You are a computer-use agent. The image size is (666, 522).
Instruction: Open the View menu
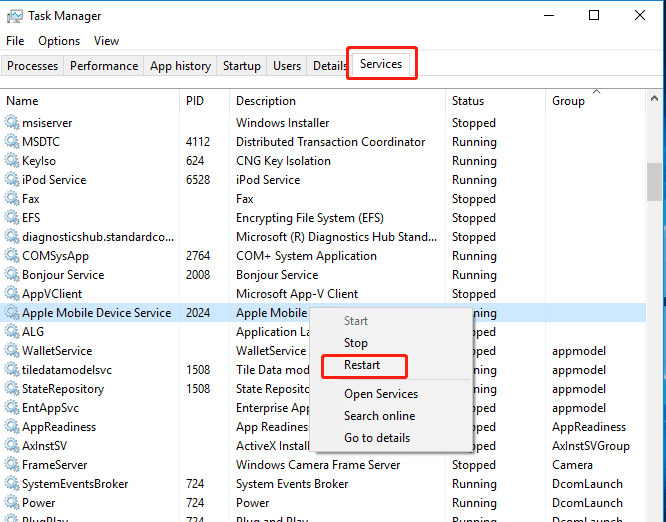106,41
